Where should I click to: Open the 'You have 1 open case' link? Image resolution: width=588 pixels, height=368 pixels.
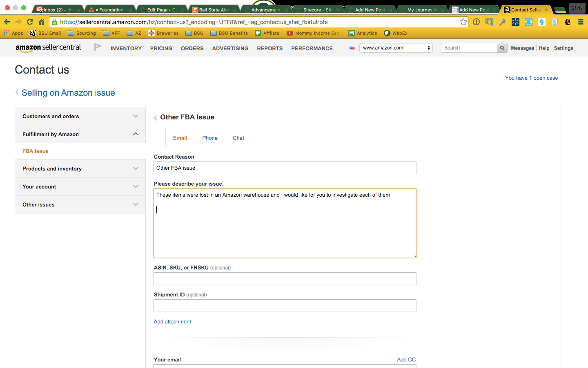(x=531, y=78)
